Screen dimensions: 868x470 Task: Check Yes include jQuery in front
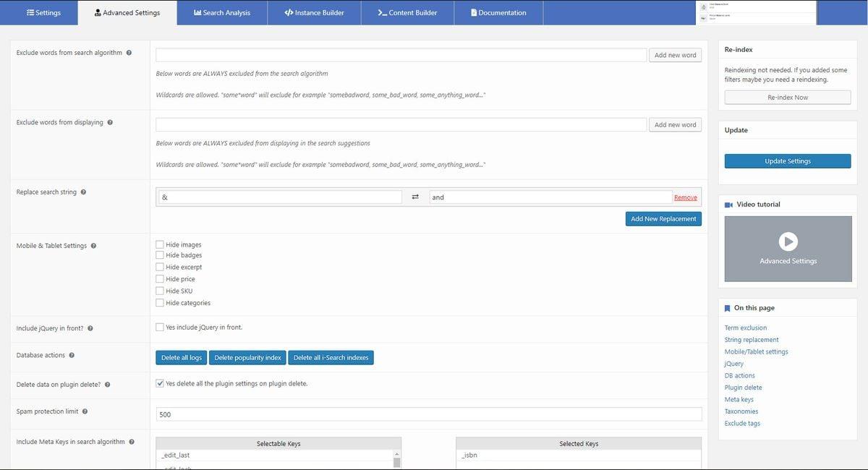[x=160, y=327]
